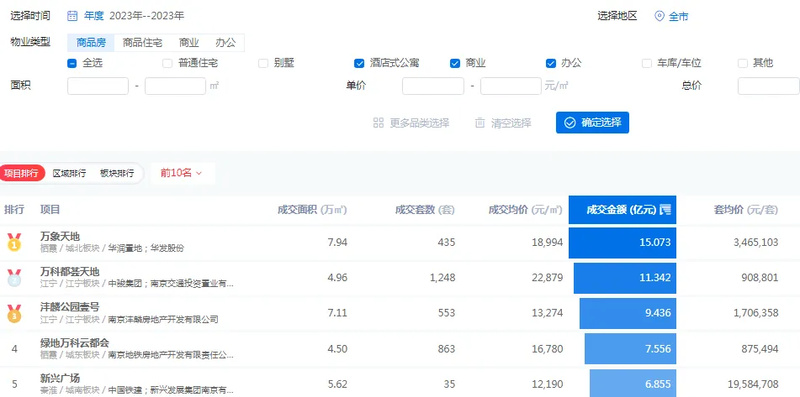
Task: Select the 商品住宅 property type tab
Action: pyautogui.click(x=142, y=43)
